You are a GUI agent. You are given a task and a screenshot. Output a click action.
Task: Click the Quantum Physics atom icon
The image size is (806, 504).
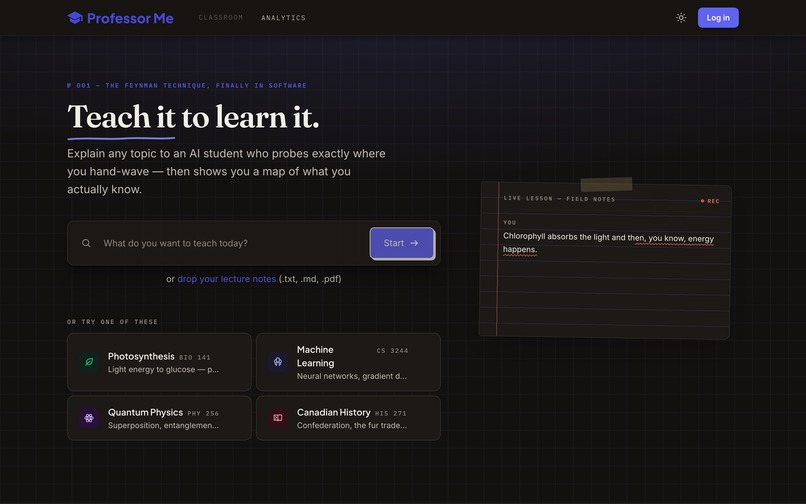(89, 418)
